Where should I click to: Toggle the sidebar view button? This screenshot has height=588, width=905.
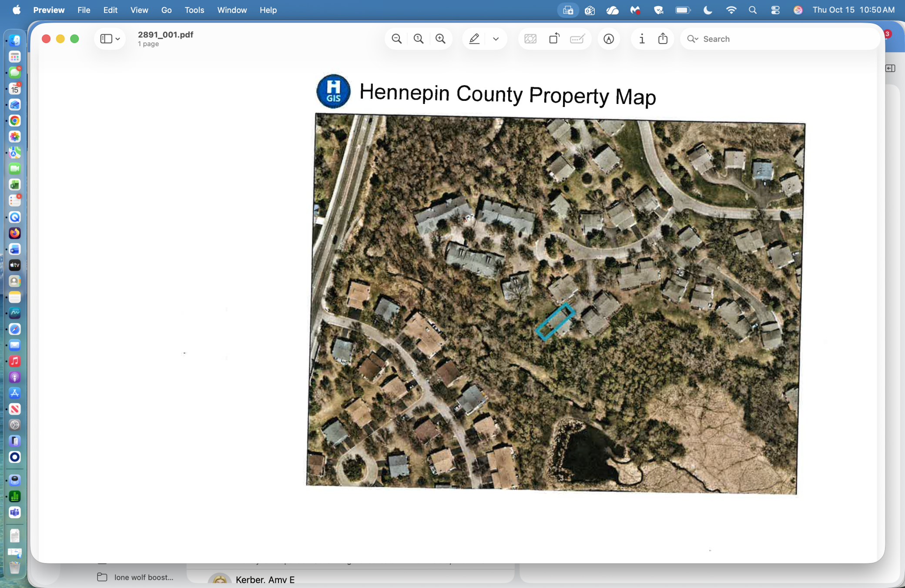[x=106, y=39]
